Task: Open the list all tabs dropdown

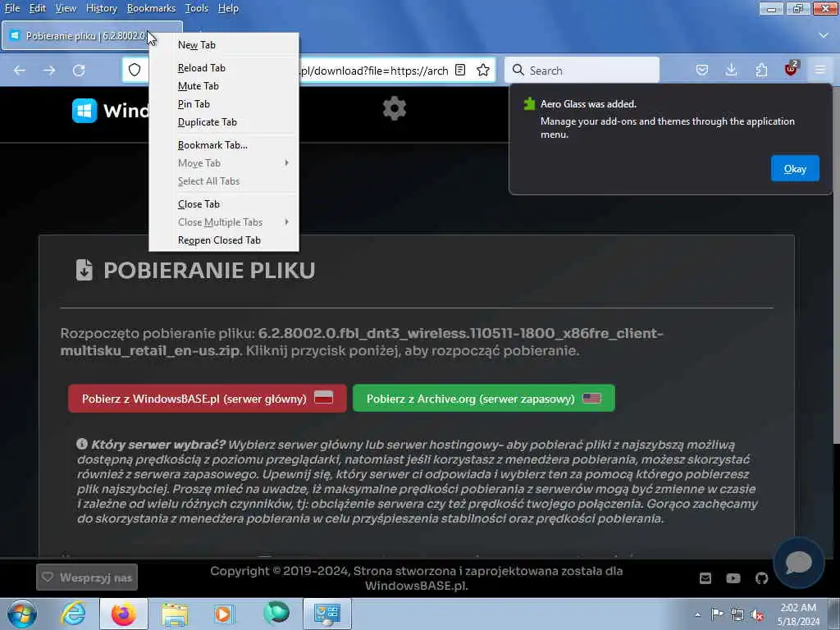Action: 824,35
